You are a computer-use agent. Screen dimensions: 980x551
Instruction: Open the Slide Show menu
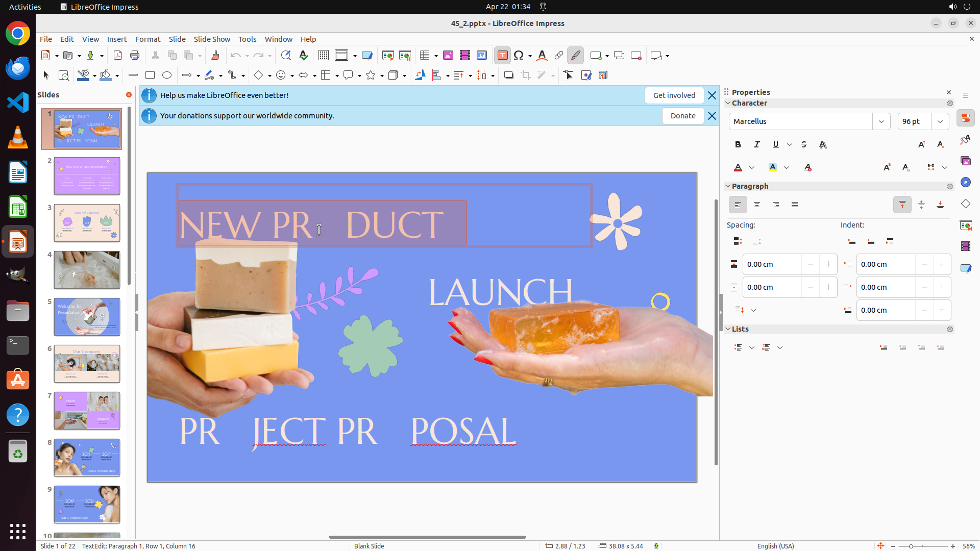212,39
